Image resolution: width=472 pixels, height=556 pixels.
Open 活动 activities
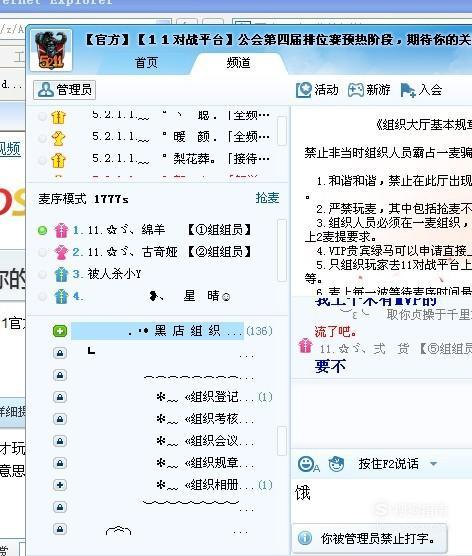tap(317, 90)
